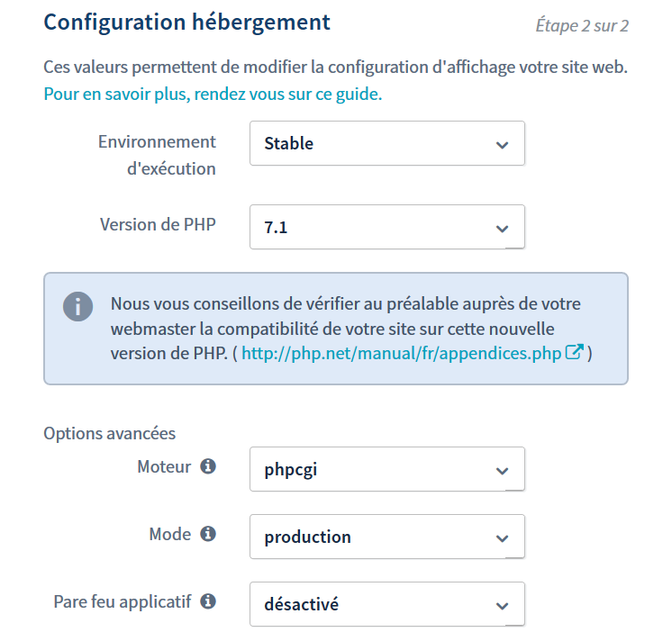Viewport: 672px width, 632px height.
Task: Click the info icon beside Mode
Action: [208, 534]
